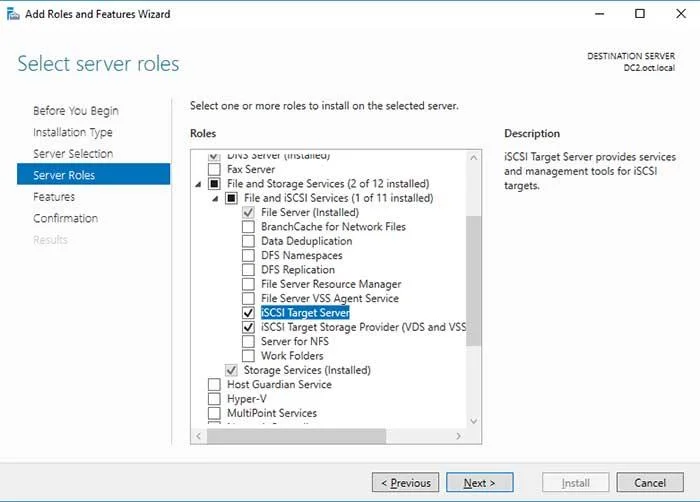The image size is (700, 502).
Task: Click the horizontal scrollbar thumb
Action: [x=296, y=436]
